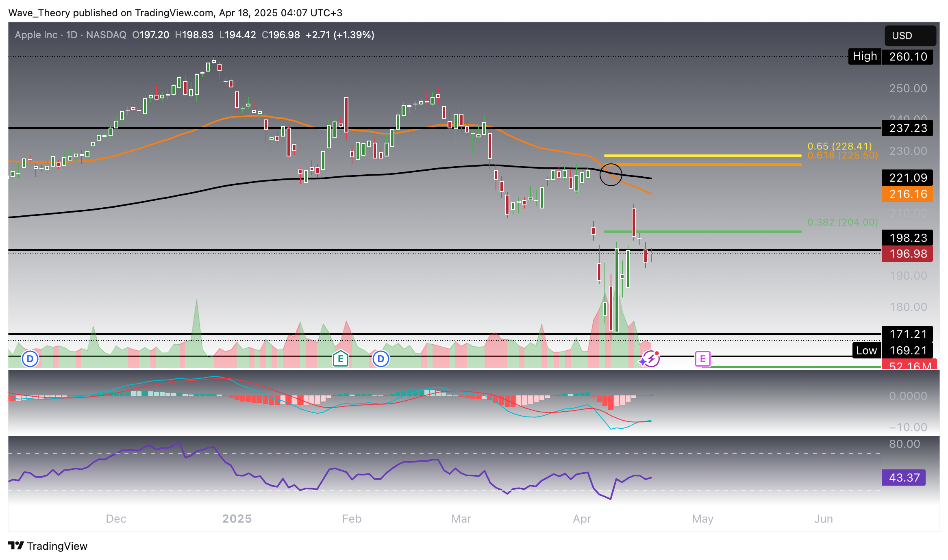Viewport: 948px width, 560px height.
Task: Click the Dec label on the time axis
Action: coord(116,519)
